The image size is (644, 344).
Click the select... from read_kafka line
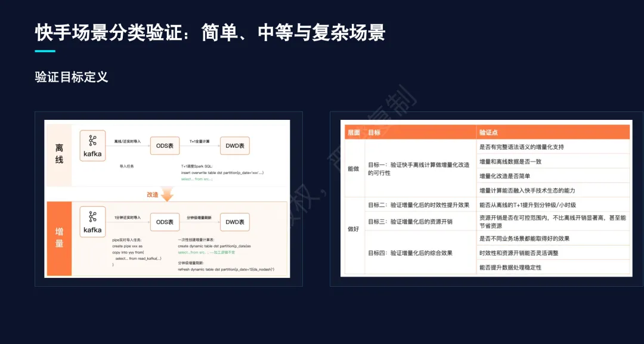tap(138, 259)
